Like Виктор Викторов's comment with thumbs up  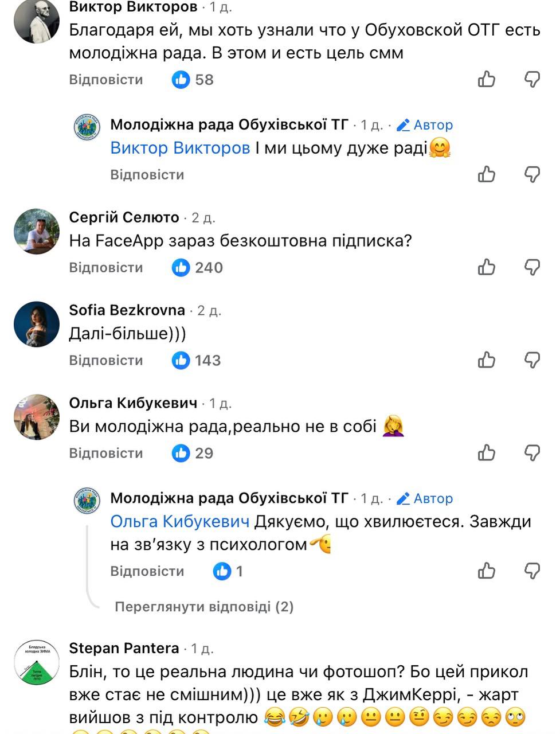pos(487,79)
